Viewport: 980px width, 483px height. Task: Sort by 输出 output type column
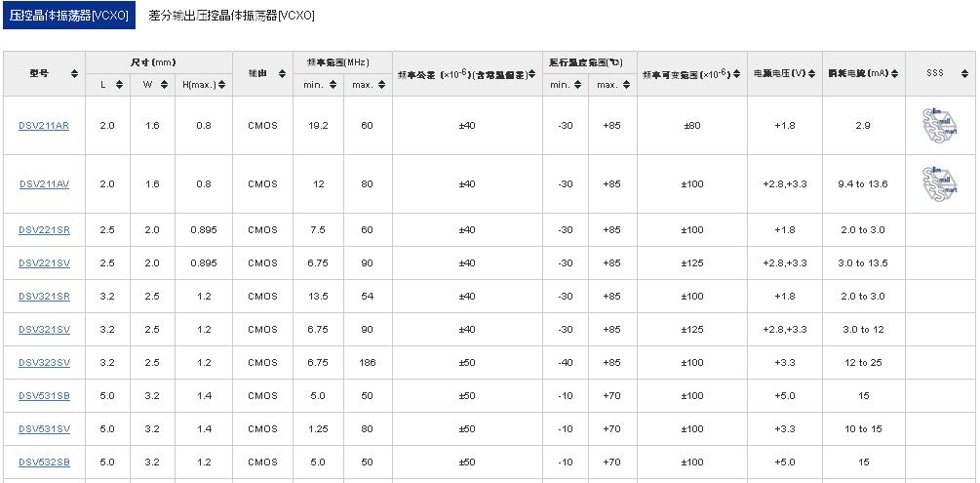point(281,74)
